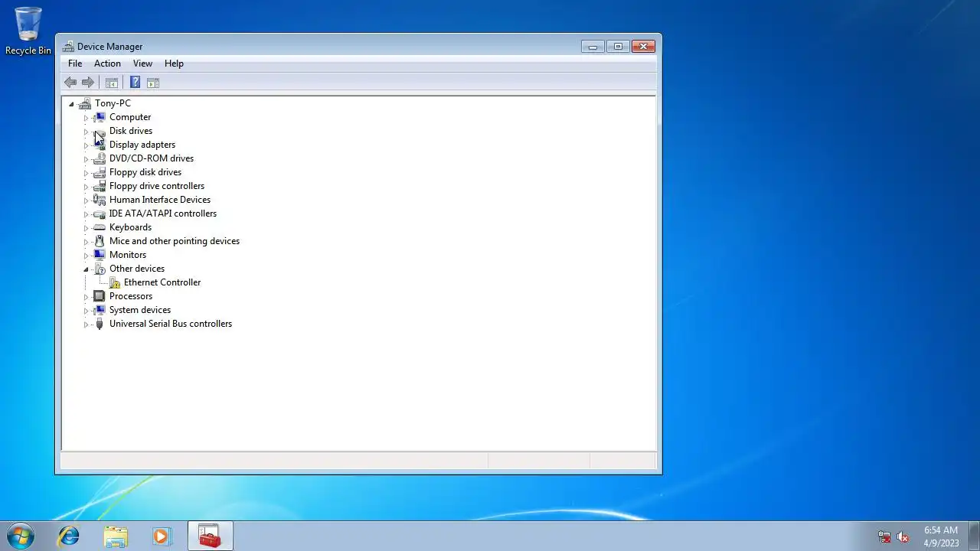Select the Ethernet Controller text
The height and width of the screenshot is (551, 980).
click(162, 282)
